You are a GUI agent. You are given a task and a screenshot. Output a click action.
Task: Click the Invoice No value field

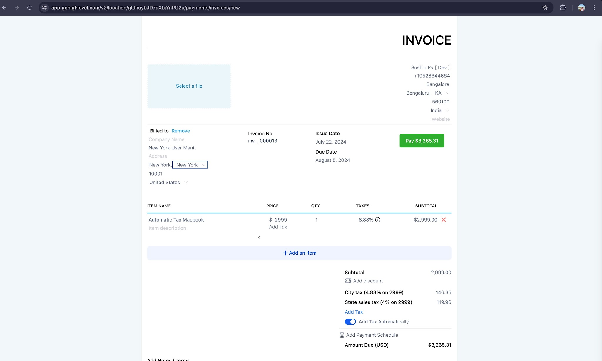click(263, 141)
